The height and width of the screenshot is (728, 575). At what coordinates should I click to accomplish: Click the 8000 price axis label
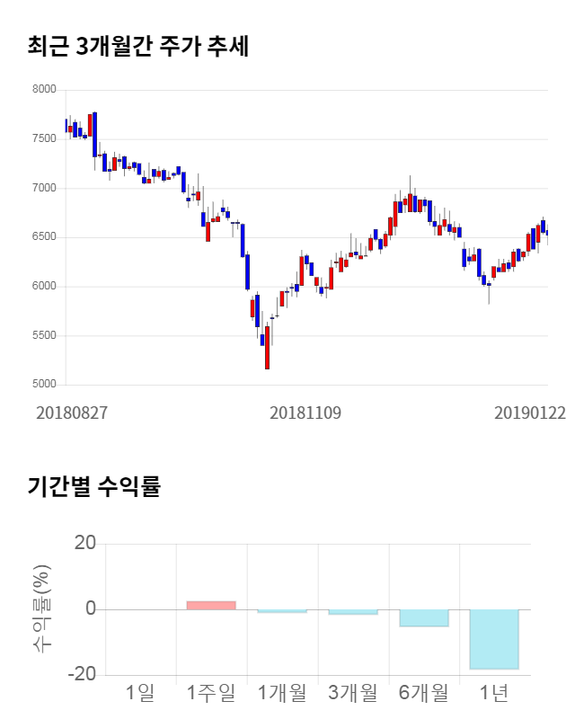point(44,90)
